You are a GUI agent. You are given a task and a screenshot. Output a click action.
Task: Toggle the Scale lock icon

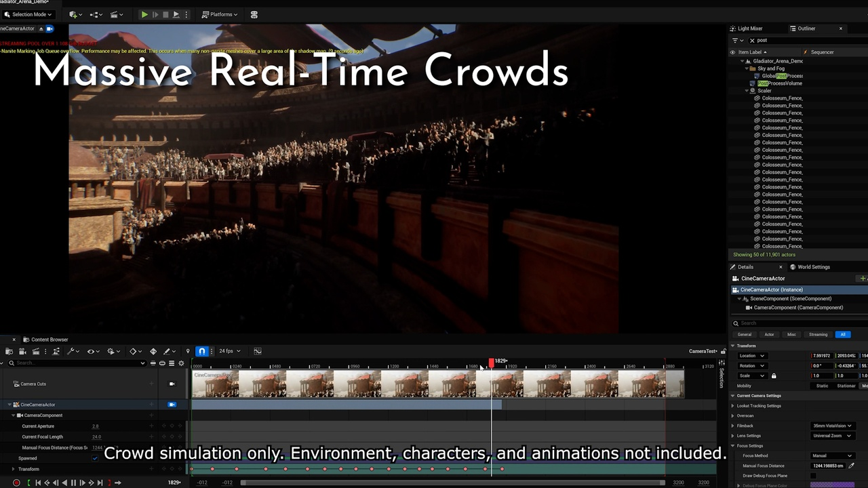[x=774, y=375]
